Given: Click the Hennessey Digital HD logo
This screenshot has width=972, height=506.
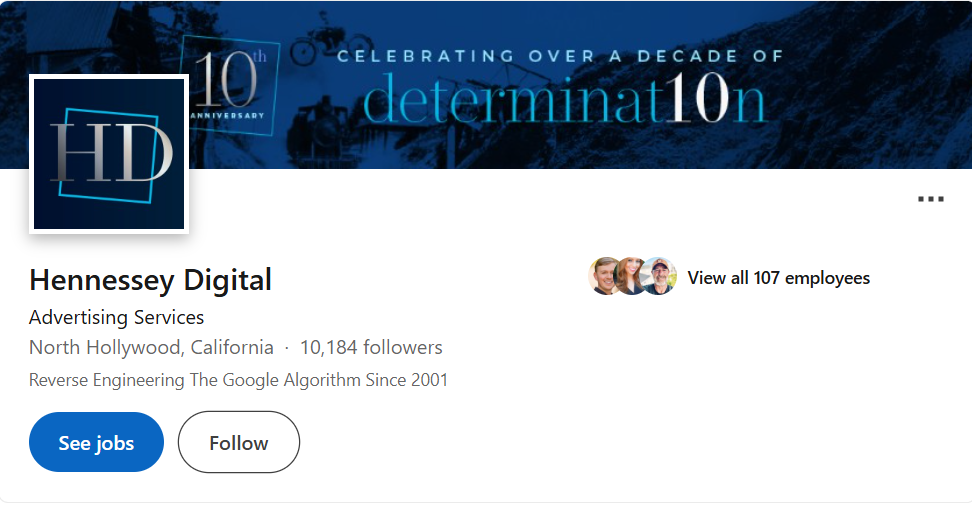Looking at the screenshot, I should tap(109, 153).
